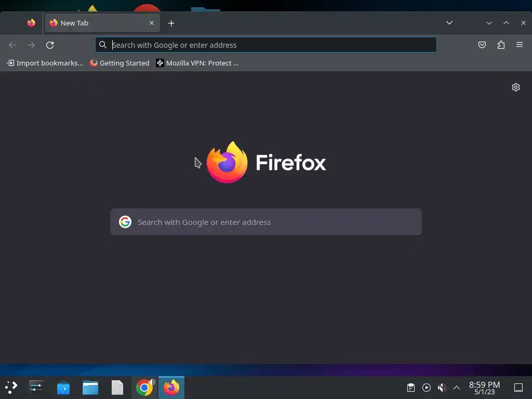Click the Google G icon in search box
This screenshot has width=532, height=399.
125,222
